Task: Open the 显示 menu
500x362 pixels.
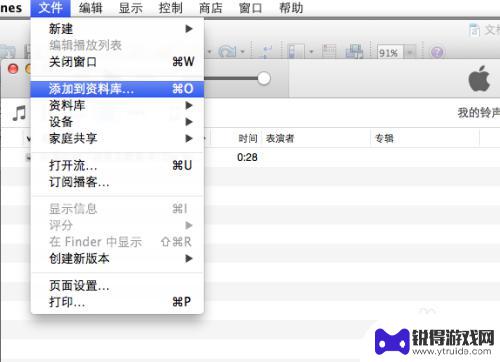Action: click(x=131, y=8)
